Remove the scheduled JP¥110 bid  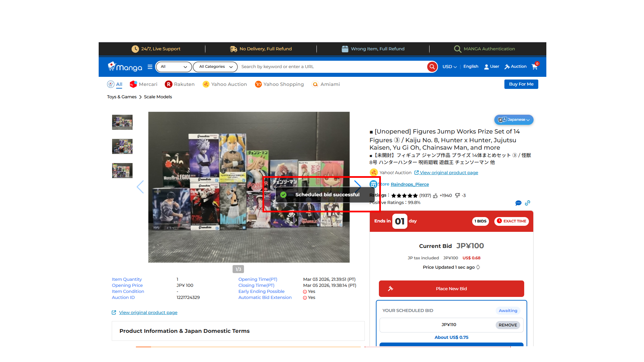pos(507,325)
